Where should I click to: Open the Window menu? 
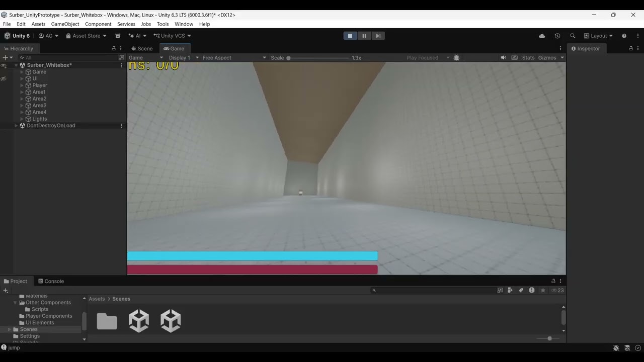pyautogui.click(x=184, y=24)
